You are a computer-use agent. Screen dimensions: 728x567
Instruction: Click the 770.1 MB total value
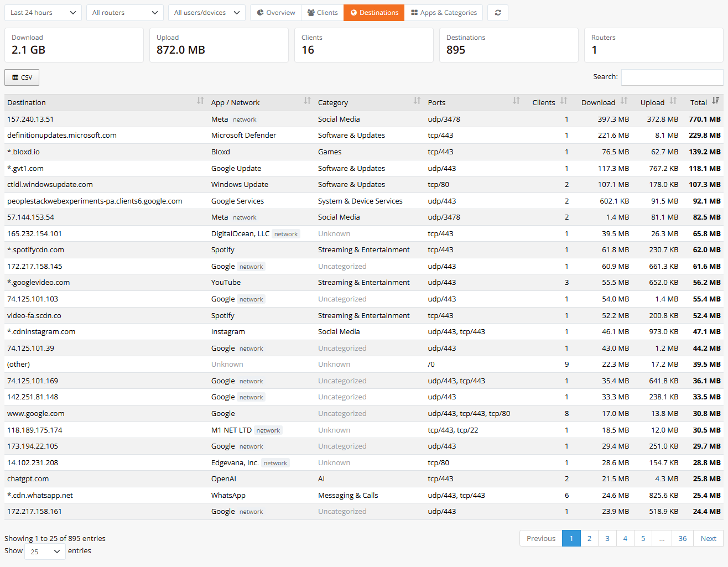705,119
